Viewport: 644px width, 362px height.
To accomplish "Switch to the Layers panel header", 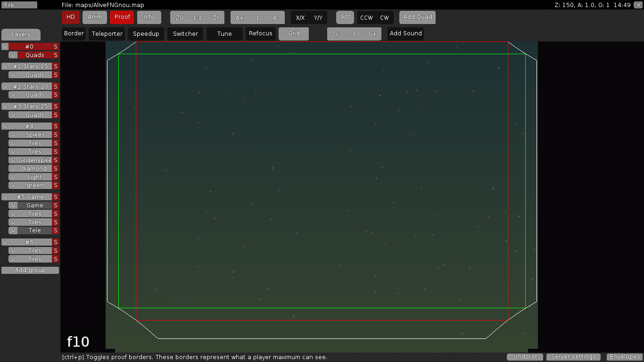I will pyautogui.click(x=21, y=34).
